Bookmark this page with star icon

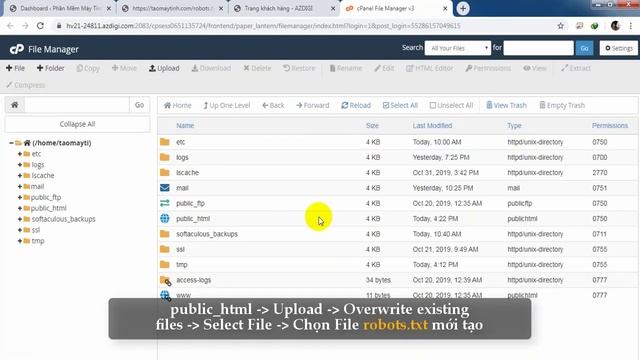tap(560, 26)
